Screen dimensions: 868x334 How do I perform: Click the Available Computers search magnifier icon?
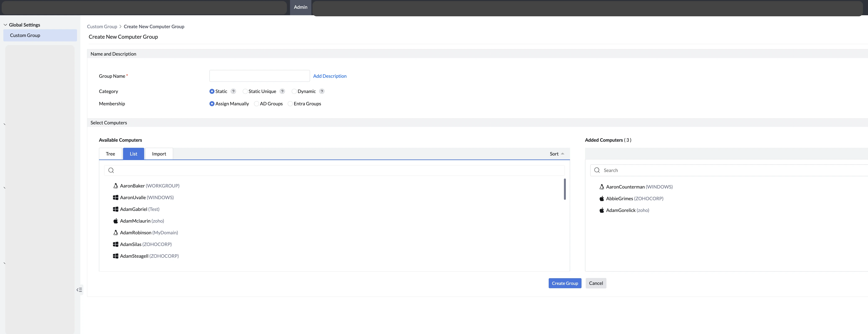point(111,170)
